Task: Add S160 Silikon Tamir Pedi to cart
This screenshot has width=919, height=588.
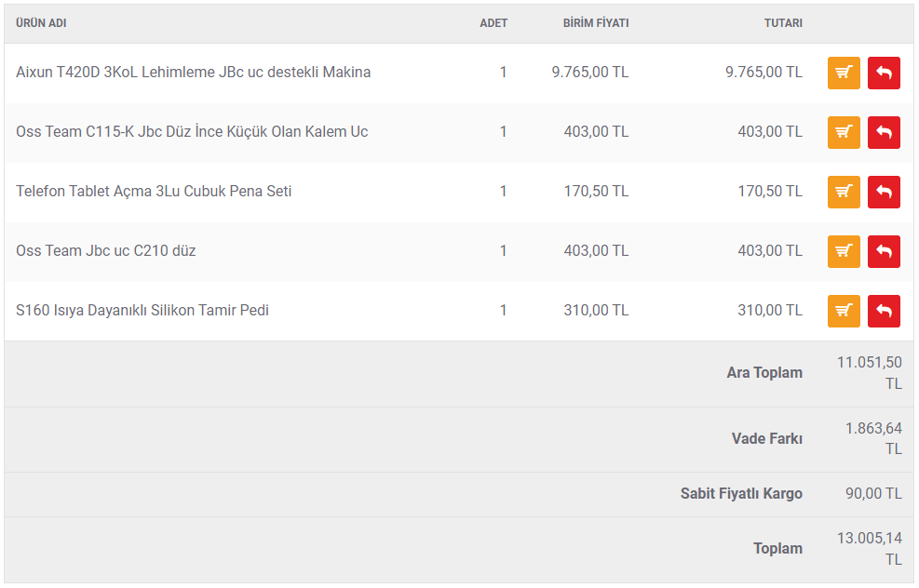Action: [x=844, y=311]
